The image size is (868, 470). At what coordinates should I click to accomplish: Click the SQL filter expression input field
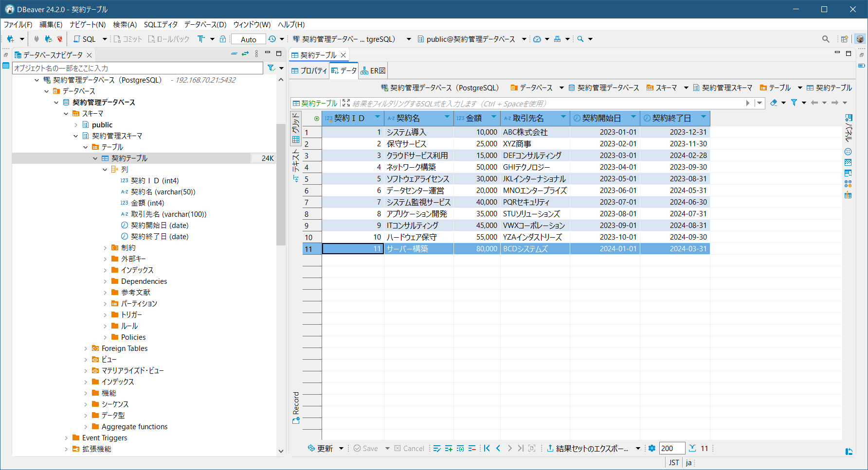[546, 103]
